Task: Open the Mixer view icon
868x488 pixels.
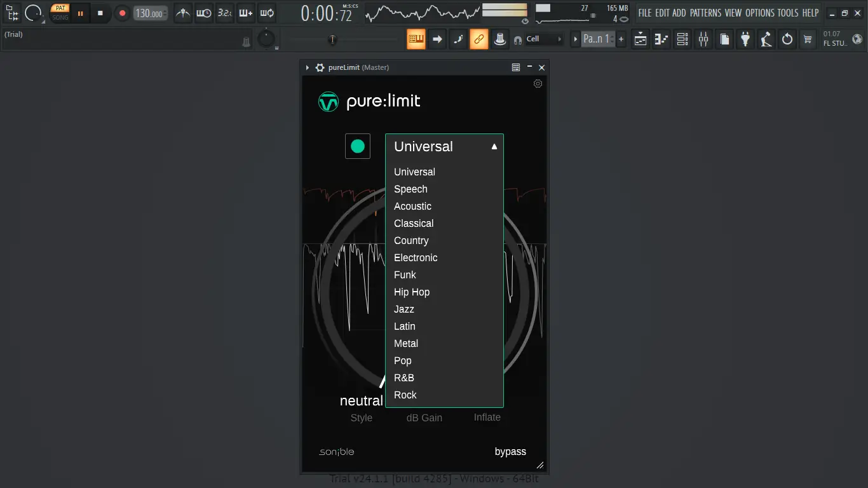Action: click(703, 39)
